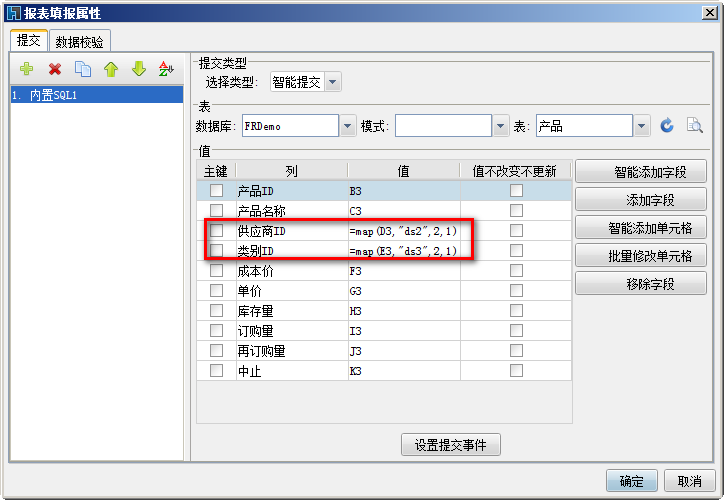
Task: Click value cell K3
Action: (x=404, y=371)
